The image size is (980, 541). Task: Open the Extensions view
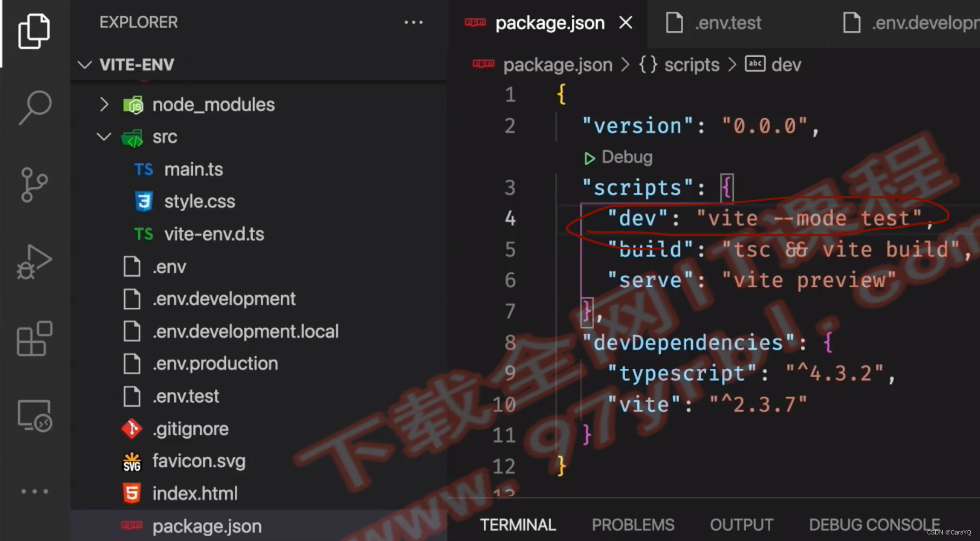click(x=35, y=339)
